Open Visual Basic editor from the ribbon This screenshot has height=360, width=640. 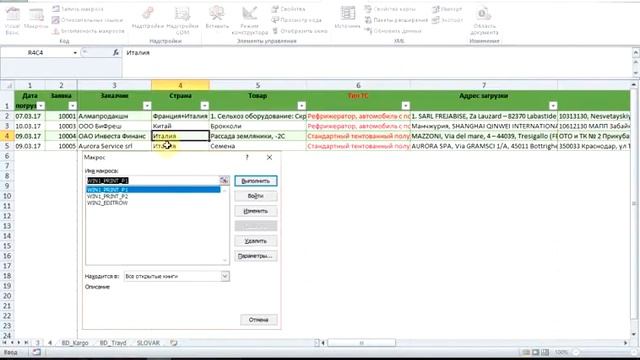[x=12, y=20]
